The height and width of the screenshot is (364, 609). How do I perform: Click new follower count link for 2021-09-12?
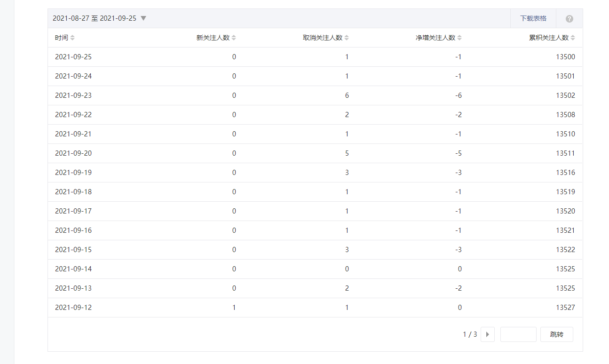pos(234,308)
